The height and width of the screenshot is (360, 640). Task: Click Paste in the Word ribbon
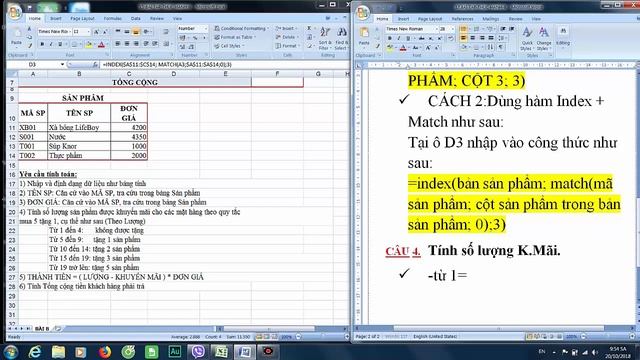click(364, 38)
